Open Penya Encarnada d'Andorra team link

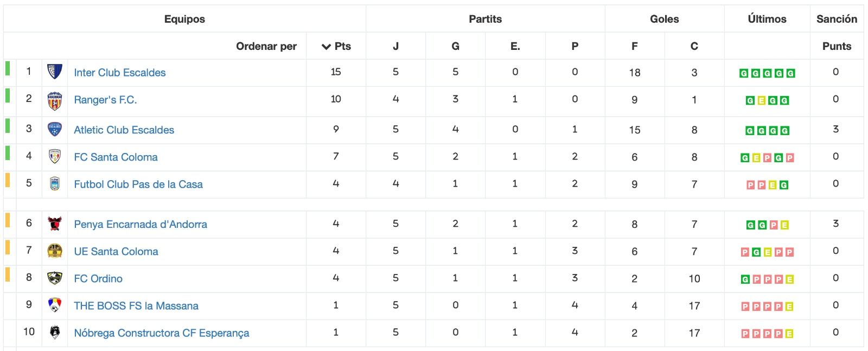[141, 224]
